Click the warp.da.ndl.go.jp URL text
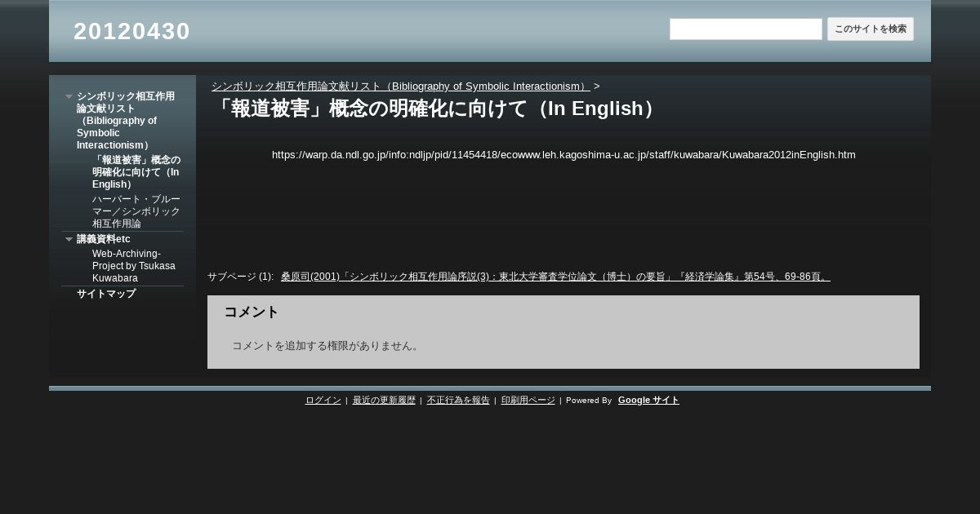 pos(563,154)
